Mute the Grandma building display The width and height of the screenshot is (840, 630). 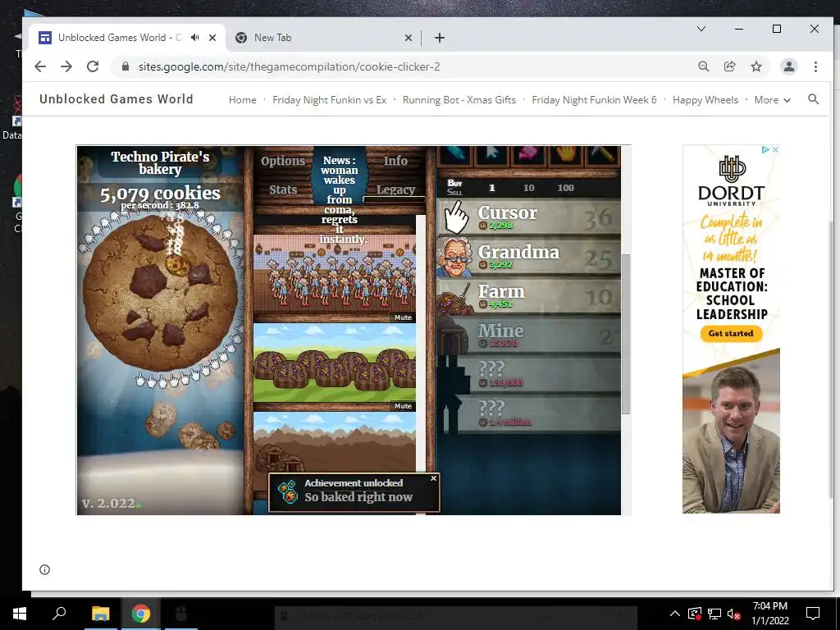point(403,317)
